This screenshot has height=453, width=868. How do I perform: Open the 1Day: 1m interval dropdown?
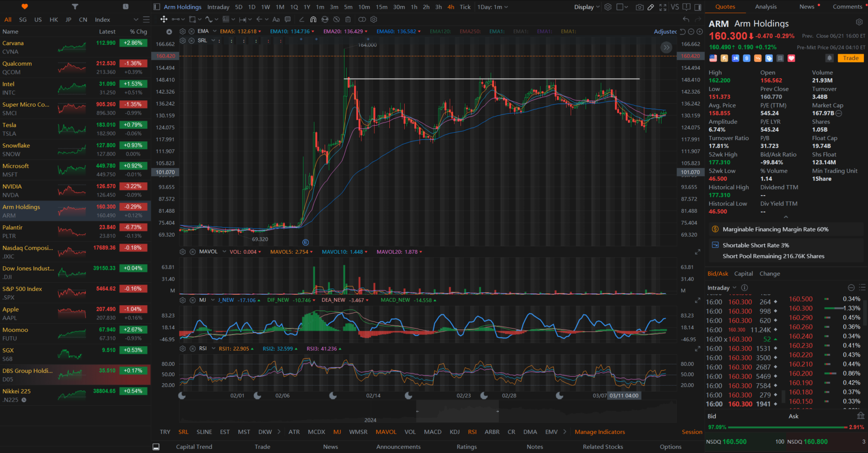(493, 7)
